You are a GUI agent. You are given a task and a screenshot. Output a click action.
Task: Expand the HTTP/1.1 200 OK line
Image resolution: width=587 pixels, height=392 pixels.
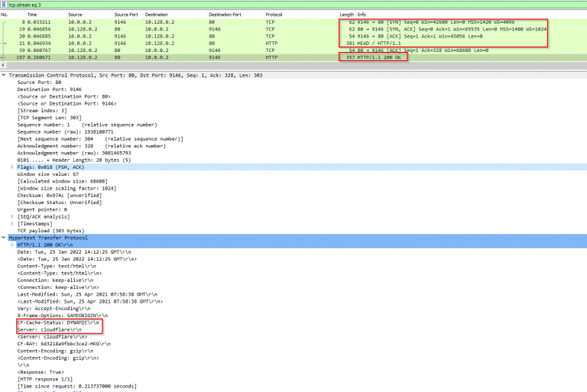coord(11,245)
